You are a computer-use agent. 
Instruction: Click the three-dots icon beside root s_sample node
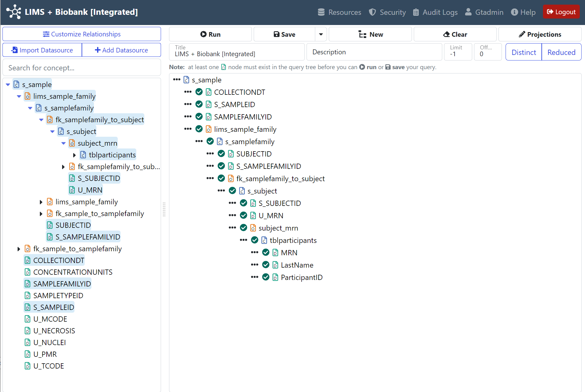tap(176, 80)
